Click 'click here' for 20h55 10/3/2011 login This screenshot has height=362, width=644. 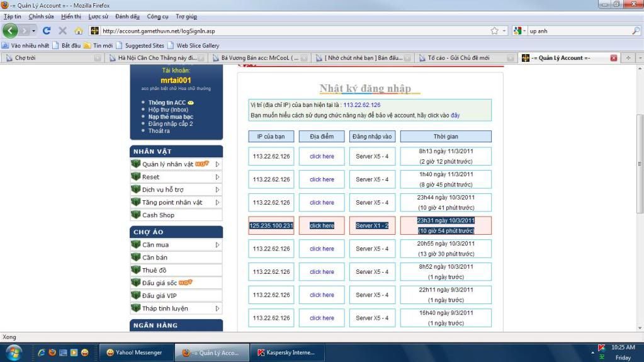pyautogui.click(x=322, y=249)
